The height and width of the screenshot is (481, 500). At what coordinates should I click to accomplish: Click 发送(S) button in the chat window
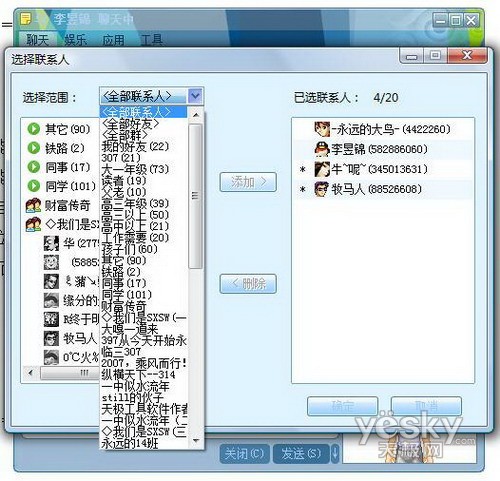coord(301,453)
